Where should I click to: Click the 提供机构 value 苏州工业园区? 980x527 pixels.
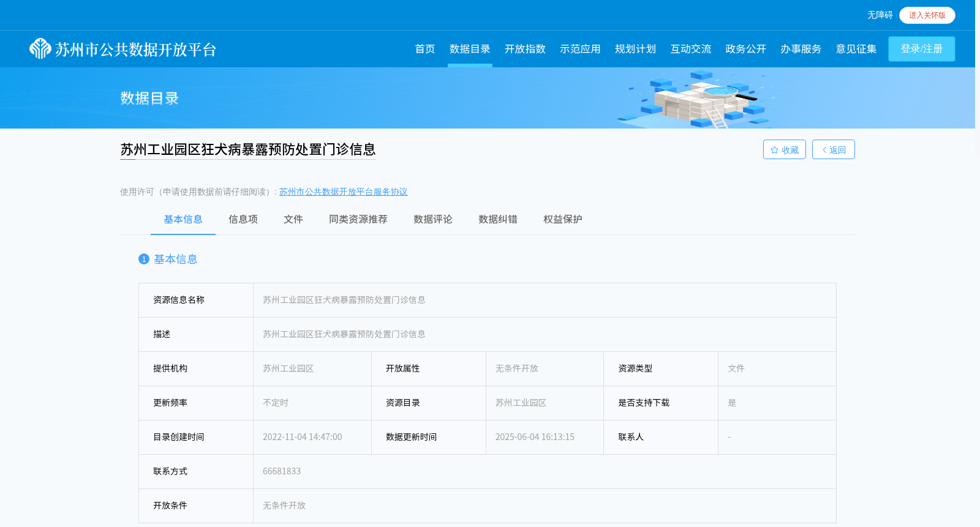[288, 368]
